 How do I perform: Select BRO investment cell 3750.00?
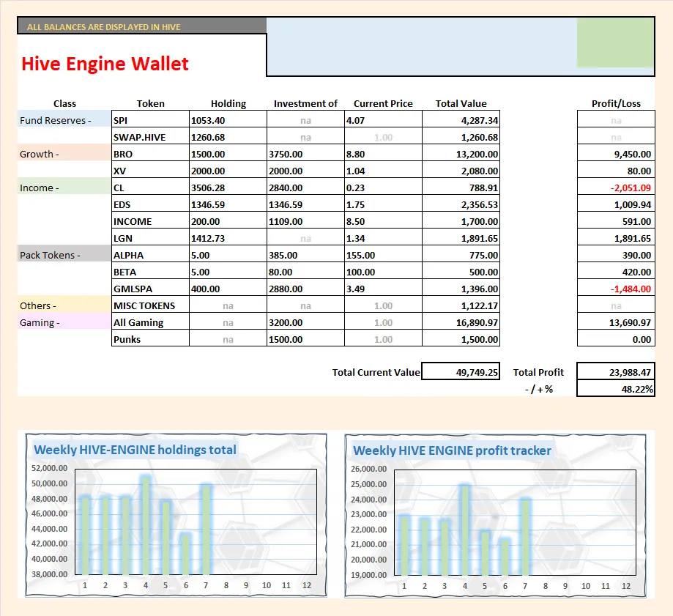pyautogui.click(x=305, y=154)
